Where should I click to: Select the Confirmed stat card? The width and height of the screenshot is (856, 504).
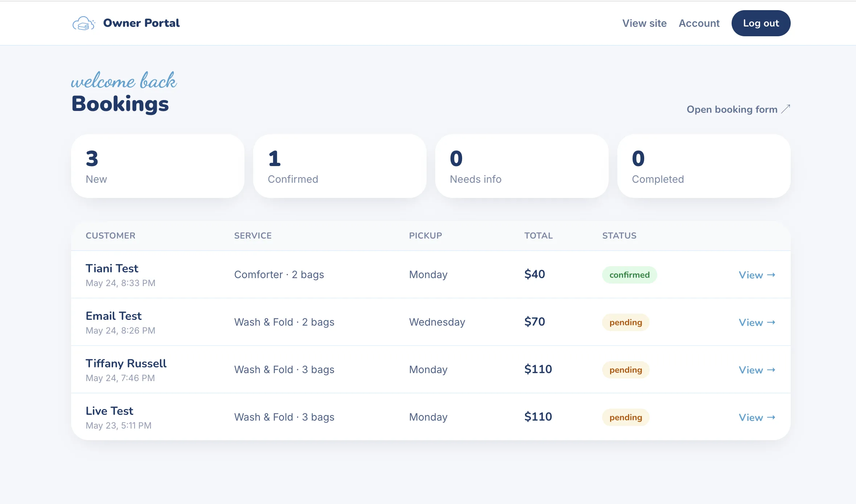[x=339, y=166]
